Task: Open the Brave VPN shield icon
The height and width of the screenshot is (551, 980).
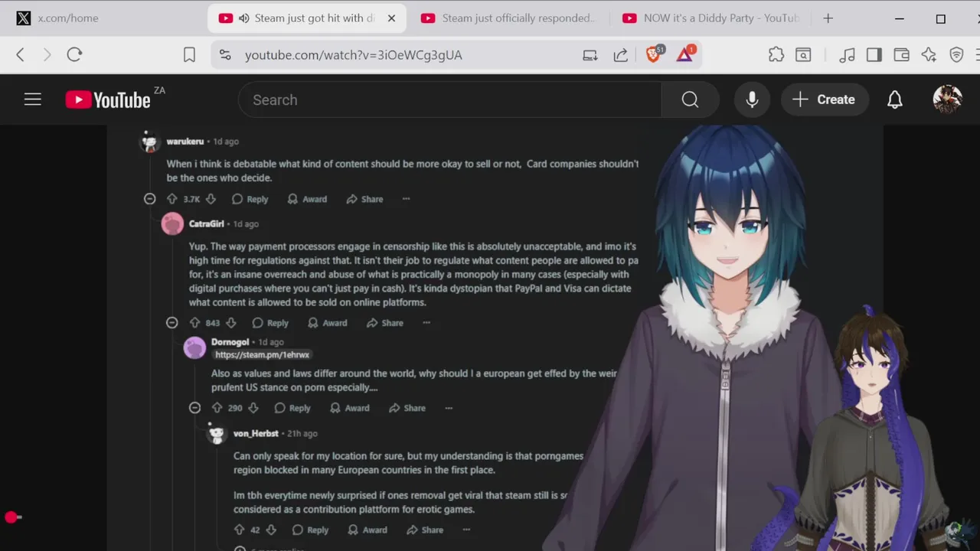Action: pyautogui.click(x=956, y=54)
